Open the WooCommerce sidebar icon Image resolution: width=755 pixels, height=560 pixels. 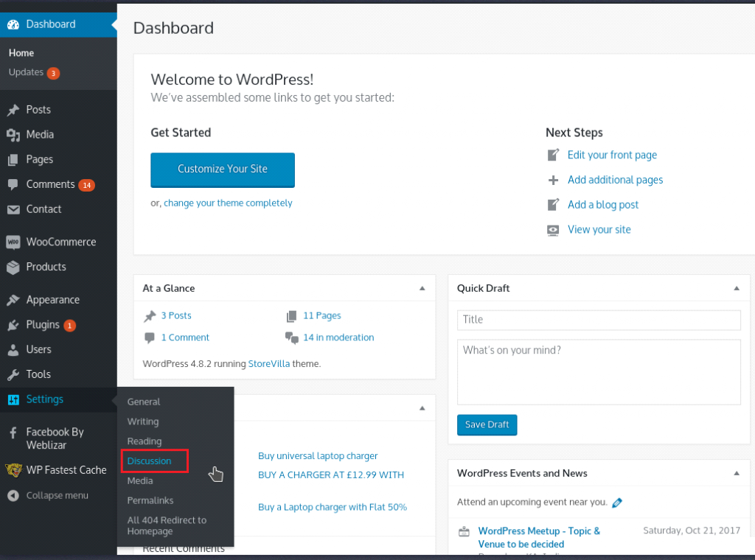tap(15, 242)
